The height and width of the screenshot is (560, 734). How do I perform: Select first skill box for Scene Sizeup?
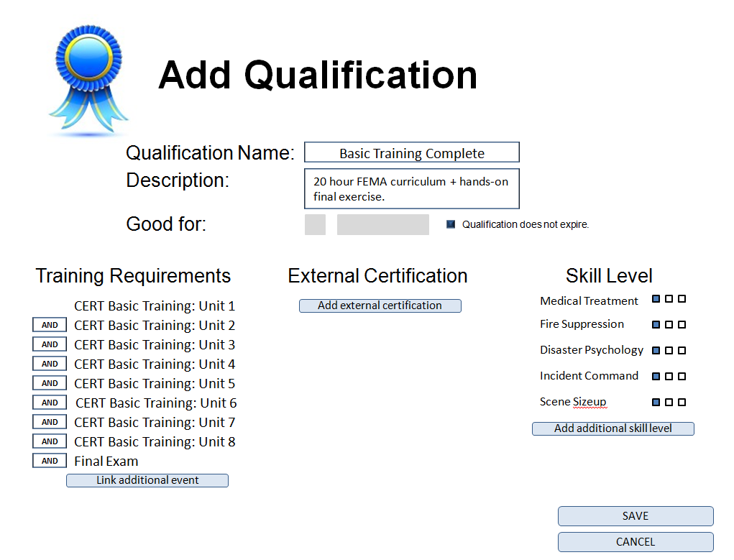[x=656, y=402]
